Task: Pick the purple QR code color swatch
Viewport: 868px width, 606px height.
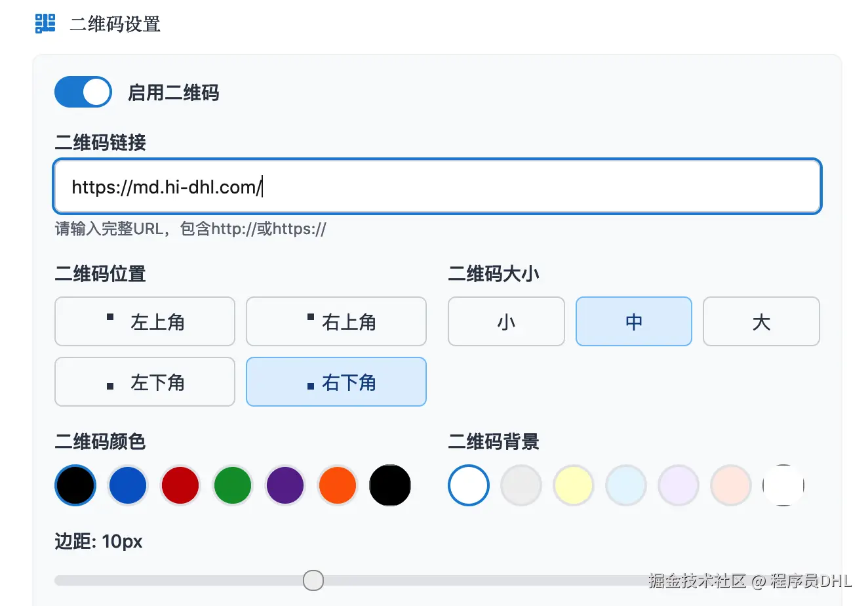Action: [285, 485]
